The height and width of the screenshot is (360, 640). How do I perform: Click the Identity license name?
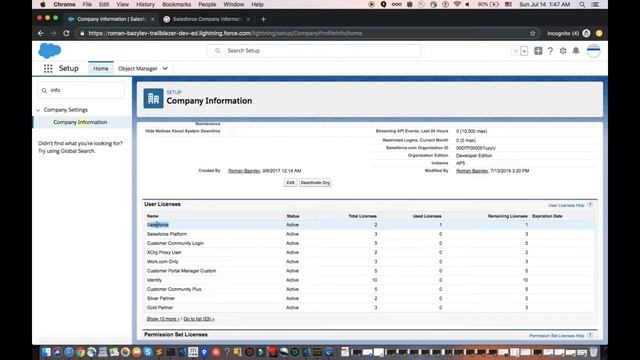[154, 280]
